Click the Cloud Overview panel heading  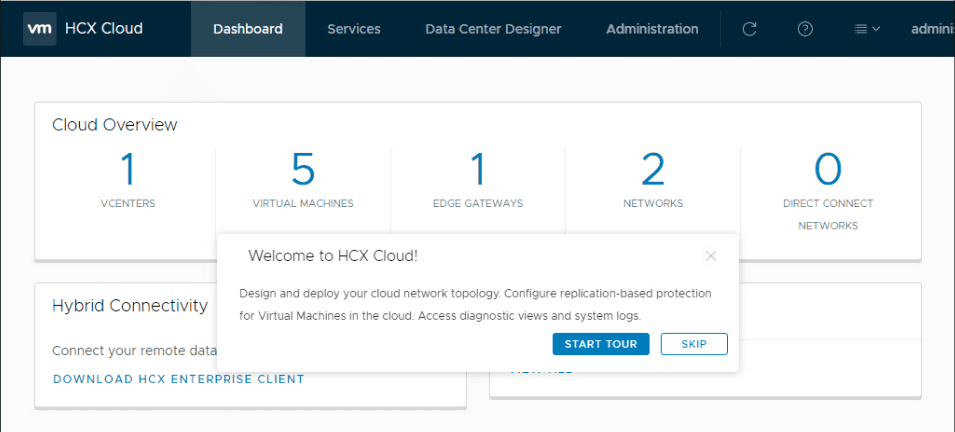point(115,125)
